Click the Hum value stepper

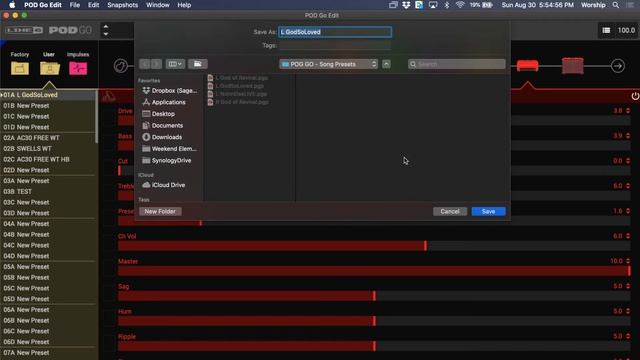[628, 311]
